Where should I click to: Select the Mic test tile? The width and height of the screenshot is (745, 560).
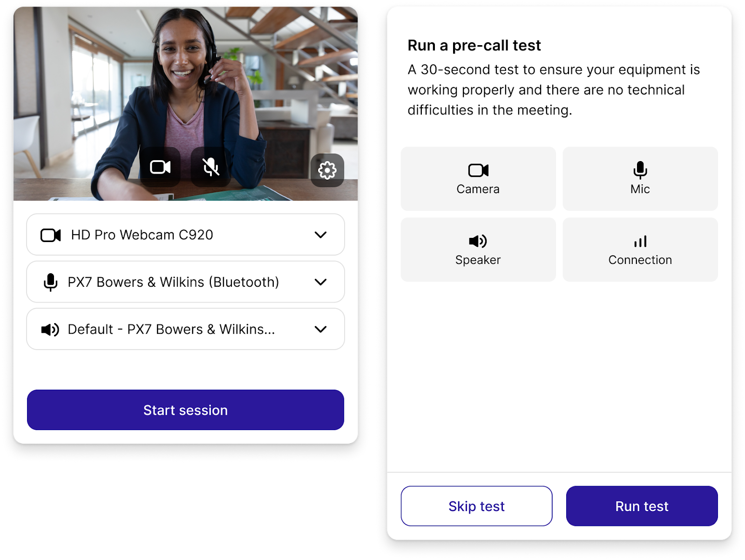[640, 179]
